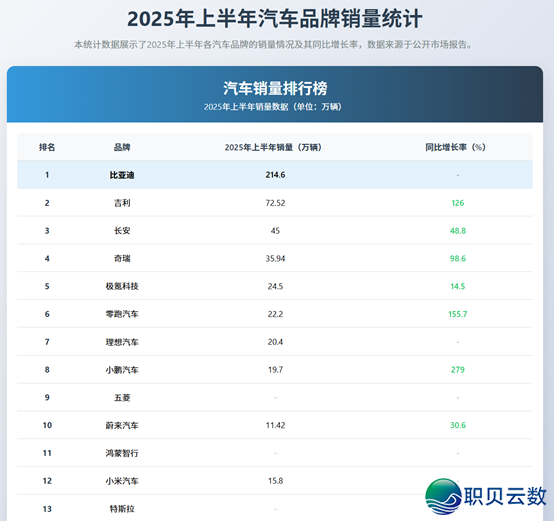Image resolution: width=554 pixels, height=521 pixels.
Task: Click the banner subtitle 2025年上半年销量数据（单位：万辆）
Action: pyautogui.click(x=273, y=107)
